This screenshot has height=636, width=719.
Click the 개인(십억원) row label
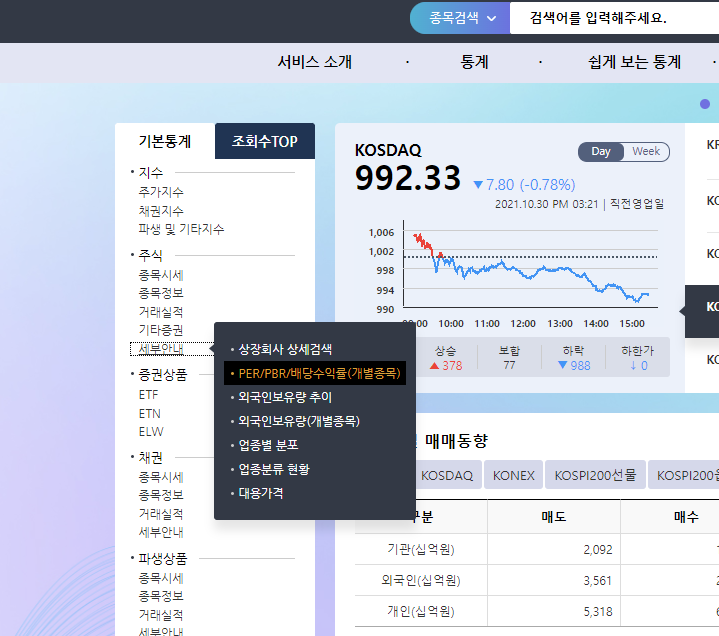[421, 611]
